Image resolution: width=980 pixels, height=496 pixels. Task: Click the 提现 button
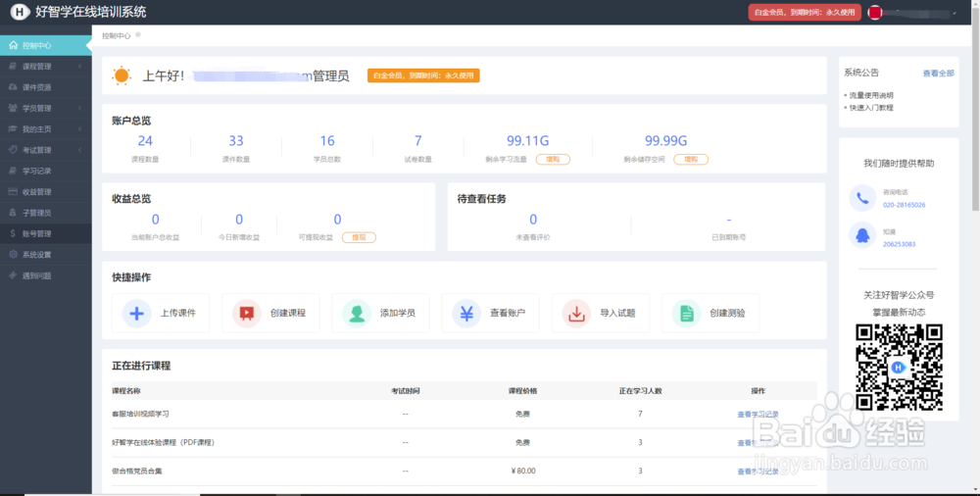(x=359, y=237)
